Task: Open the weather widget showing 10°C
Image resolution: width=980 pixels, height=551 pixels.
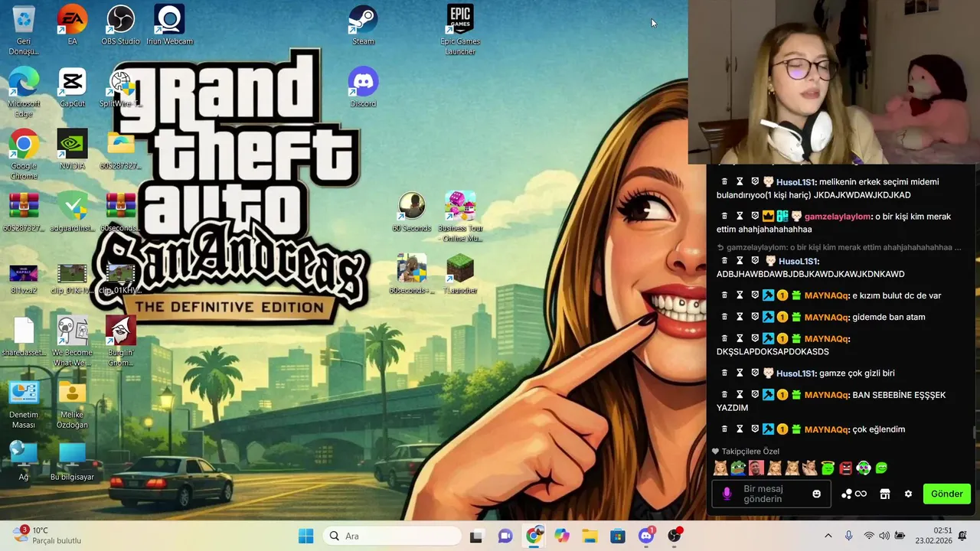Action: coord(47,536)
